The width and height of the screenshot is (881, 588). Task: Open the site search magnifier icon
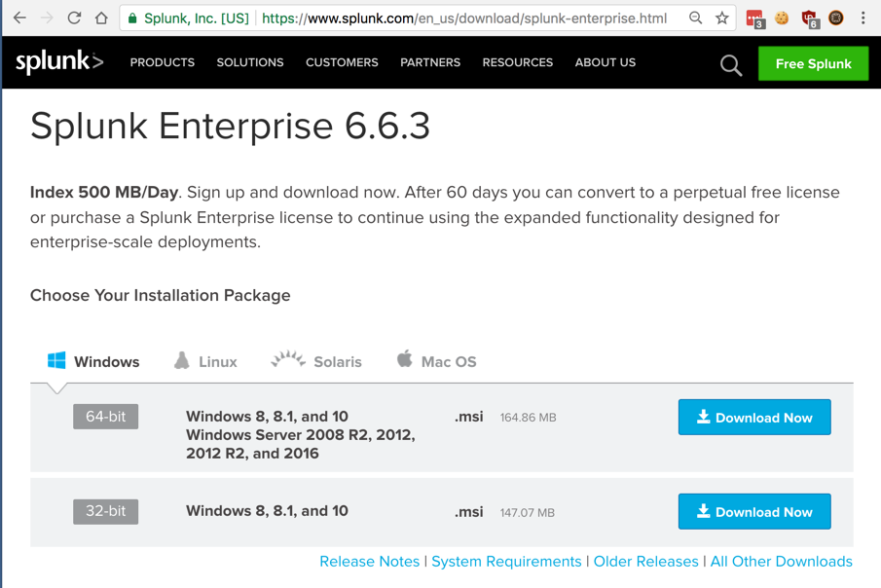click(730, 65)
